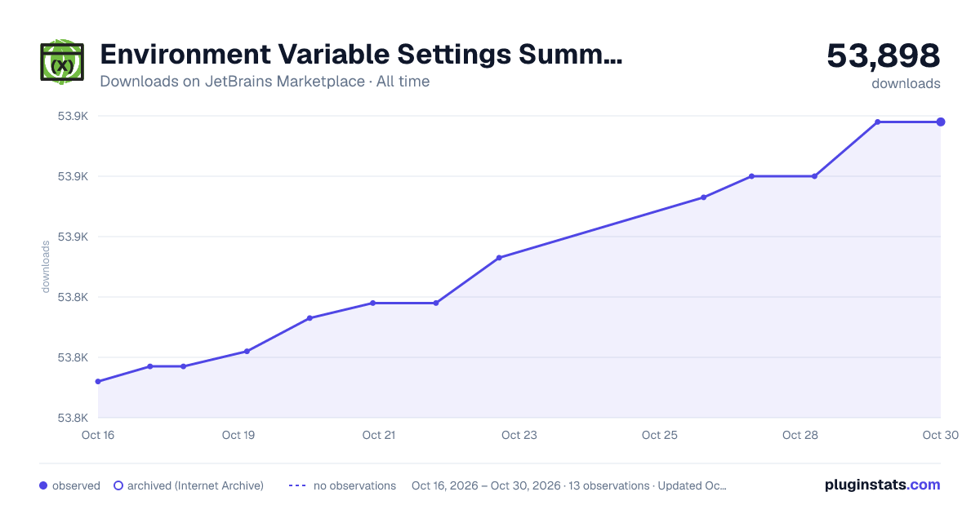
Task: Click the data point near Oct 23
Action: tap(499, 258)
